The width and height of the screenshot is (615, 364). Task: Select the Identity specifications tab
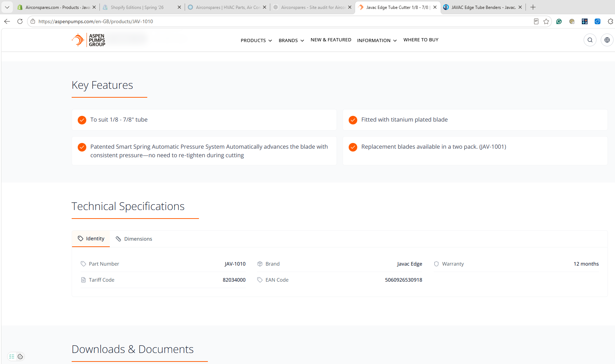[x=91, y=239]
